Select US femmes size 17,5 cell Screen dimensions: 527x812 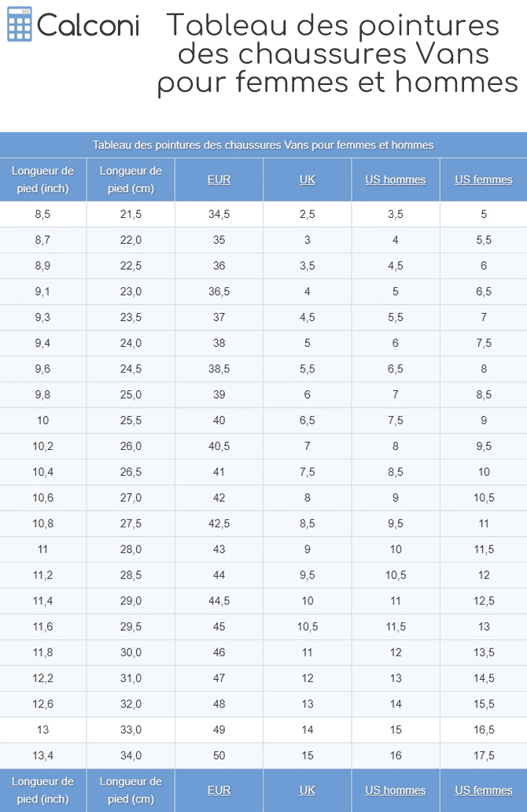483,755
